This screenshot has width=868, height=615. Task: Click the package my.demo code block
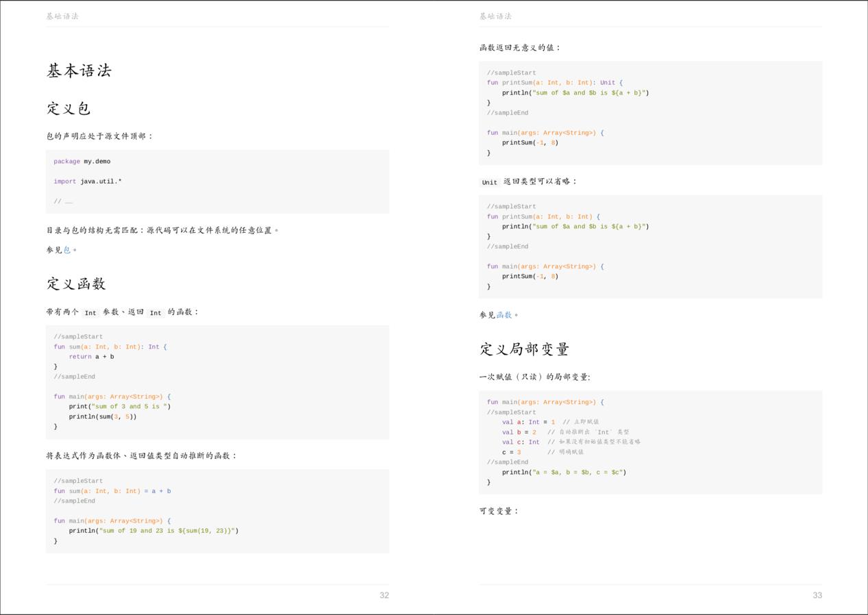(x=217, y=181)
